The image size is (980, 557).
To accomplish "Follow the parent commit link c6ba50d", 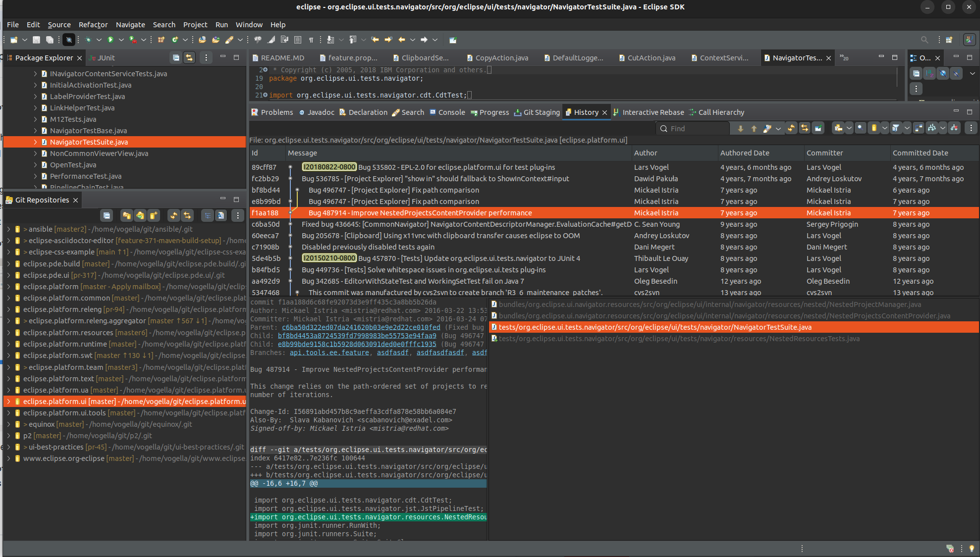I will point(361,328).
